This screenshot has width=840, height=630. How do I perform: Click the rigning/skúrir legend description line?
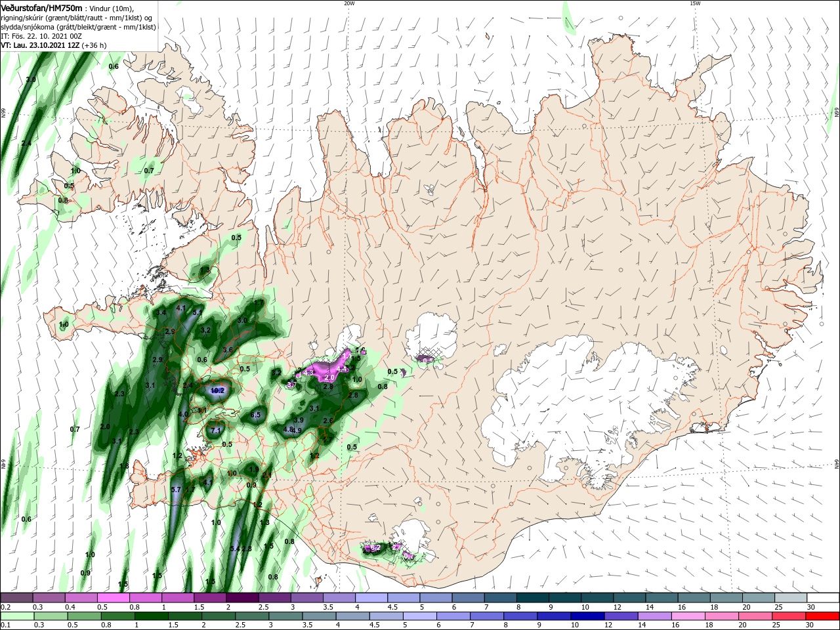tap(76, 18)
